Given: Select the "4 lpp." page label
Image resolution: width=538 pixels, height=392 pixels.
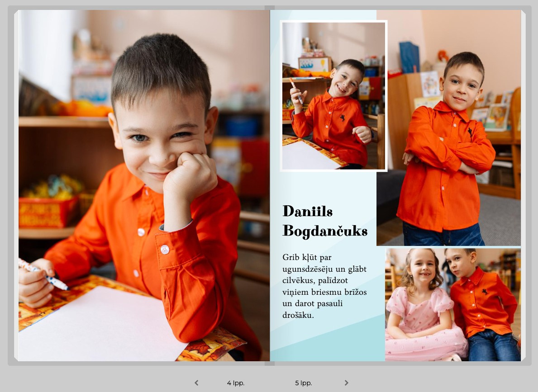Looking at the screenshot, I should [x=235, y=383].
